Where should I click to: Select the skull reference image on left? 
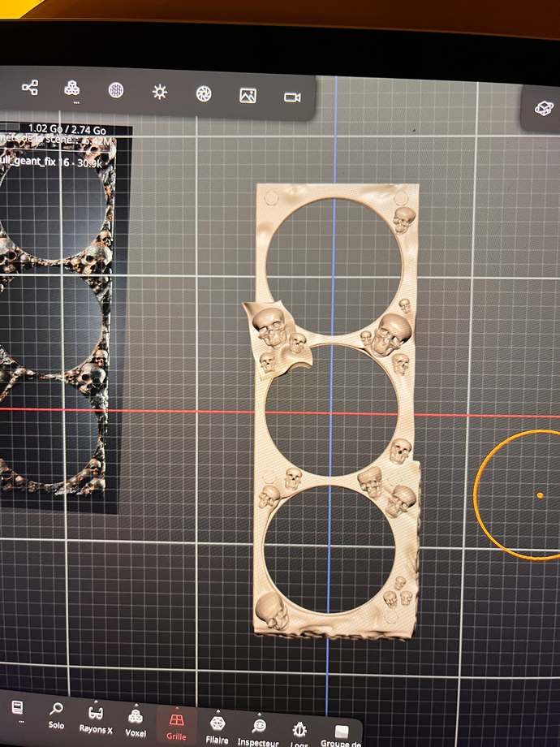tap(57, 317)
